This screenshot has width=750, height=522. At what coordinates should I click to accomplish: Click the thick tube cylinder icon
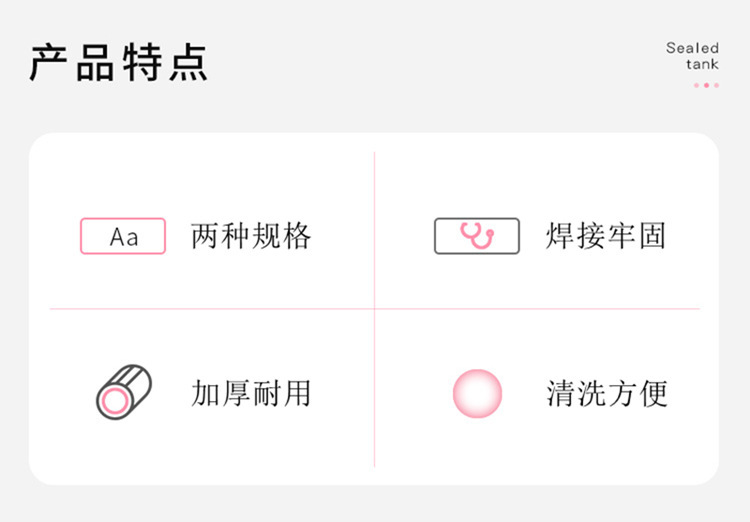(124, 392)
